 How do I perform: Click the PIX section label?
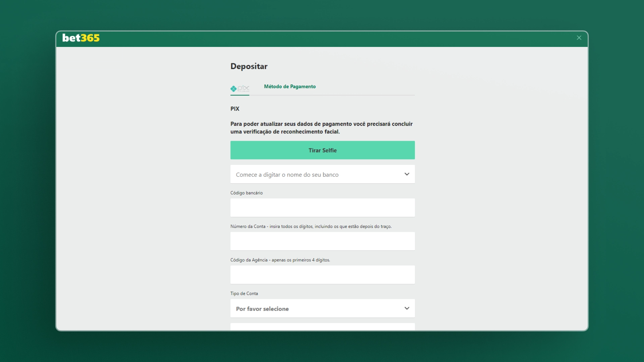235,109
